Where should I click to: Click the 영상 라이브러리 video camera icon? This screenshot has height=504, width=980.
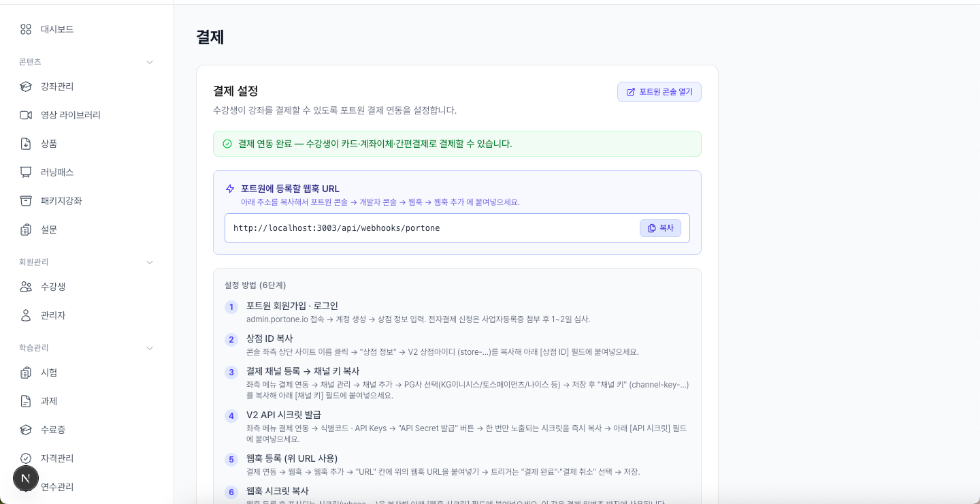tap(26, 115)
